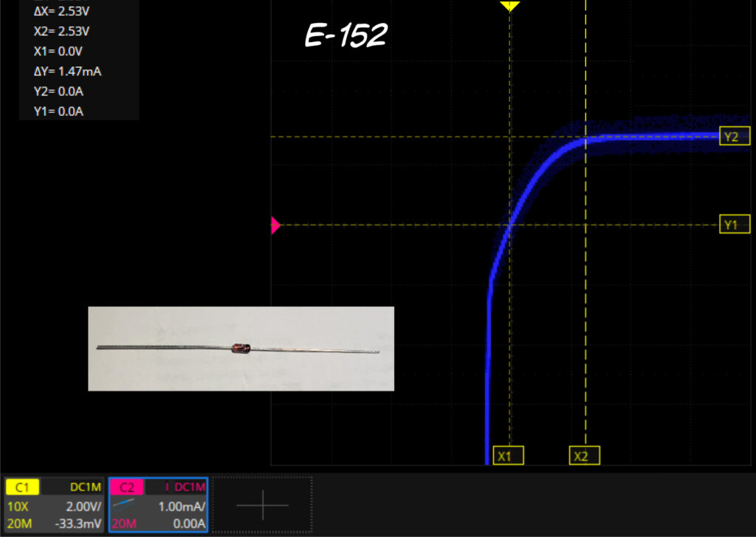756x537 pixels.
Task: Select the X1 cursor label
Action: point(508,456)
